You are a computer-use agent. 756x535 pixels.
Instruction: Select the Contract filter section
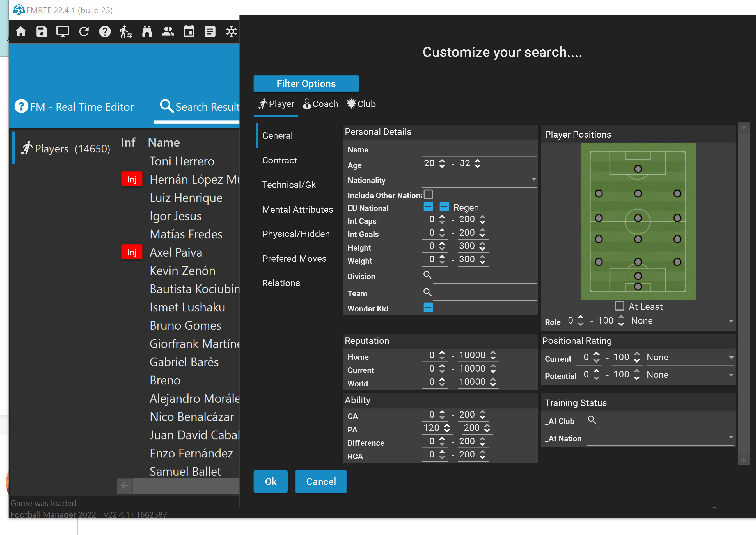279,160
